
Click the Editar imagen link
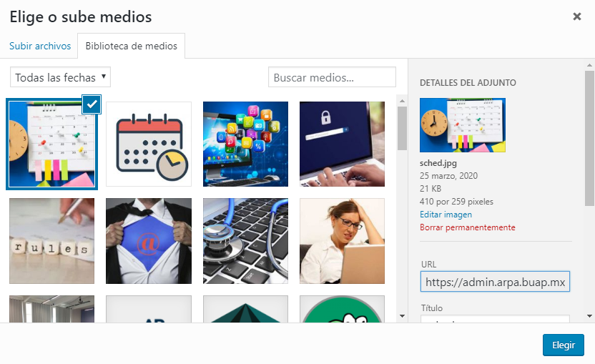point(446,215)
